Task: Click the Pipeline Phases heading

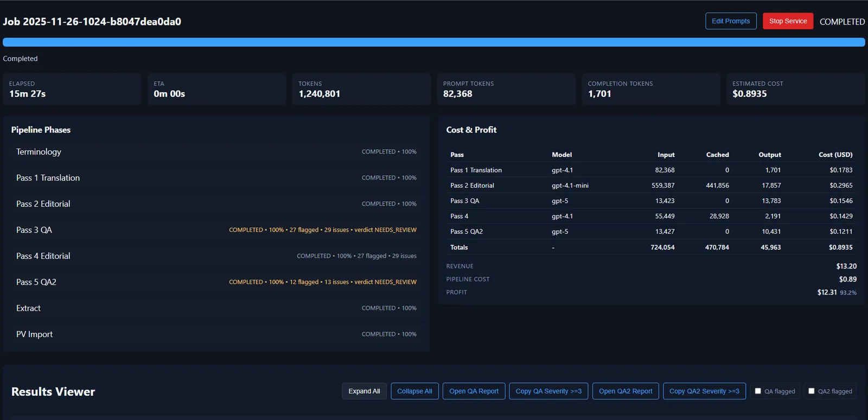Action: coord(41,130)
